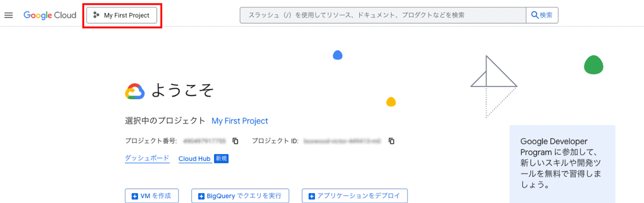Click the VM を作成 button
The image size is (644, 203).
(x=152, y=196)
